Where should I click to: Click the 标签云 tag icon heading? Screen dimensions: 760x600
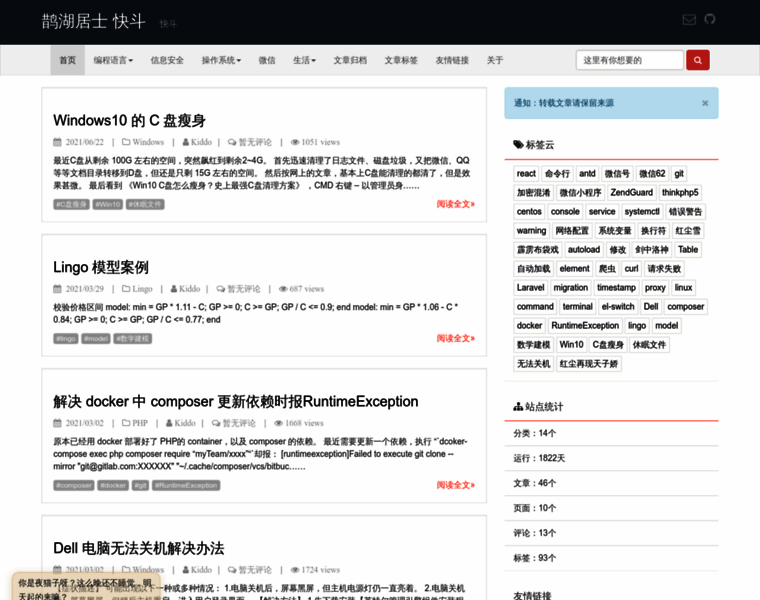(518, 144)
